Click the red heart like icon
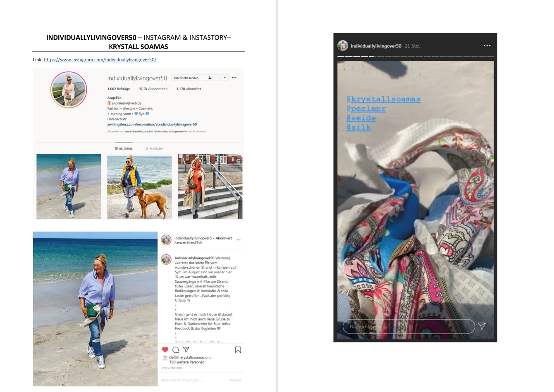This screenshot has width=554, height=392. click(x=165, y=350)
